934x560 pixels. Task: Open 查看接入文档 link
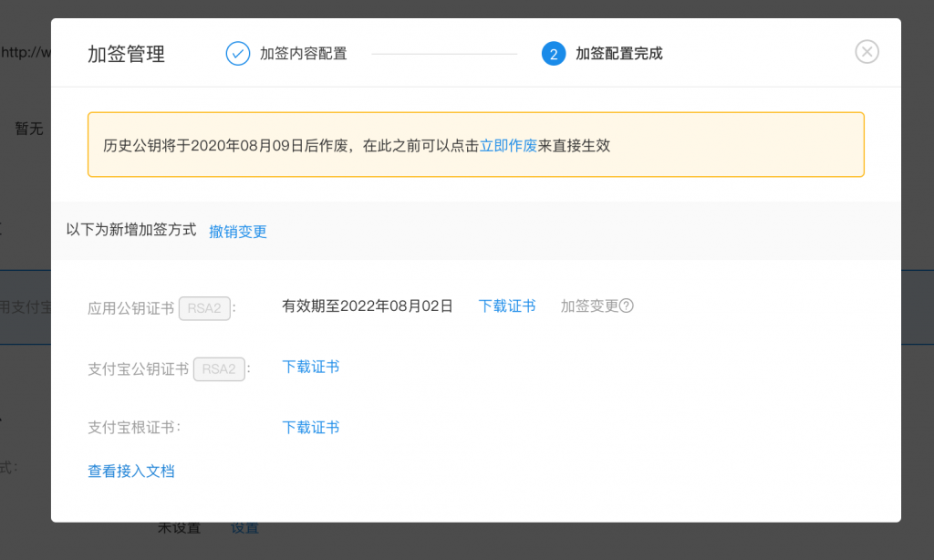pyautogui.click(x=131, y=472)
